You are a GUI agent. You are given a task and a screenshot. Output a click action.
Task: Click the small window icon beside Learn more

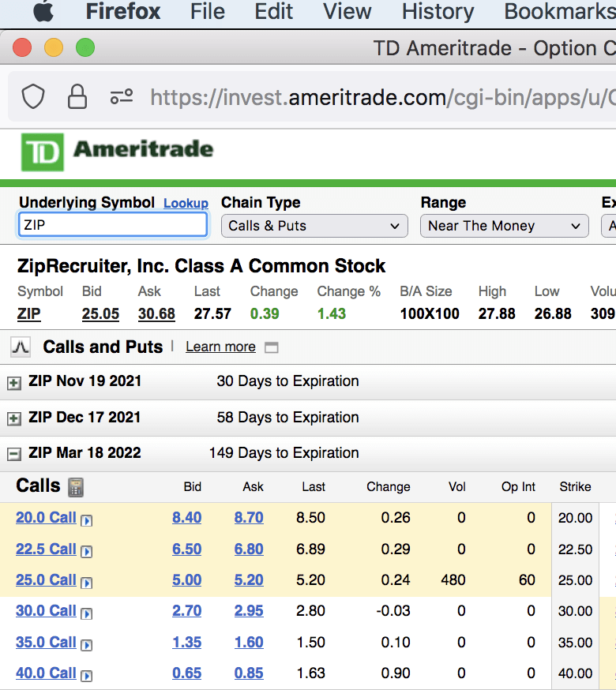coord(272,347)
